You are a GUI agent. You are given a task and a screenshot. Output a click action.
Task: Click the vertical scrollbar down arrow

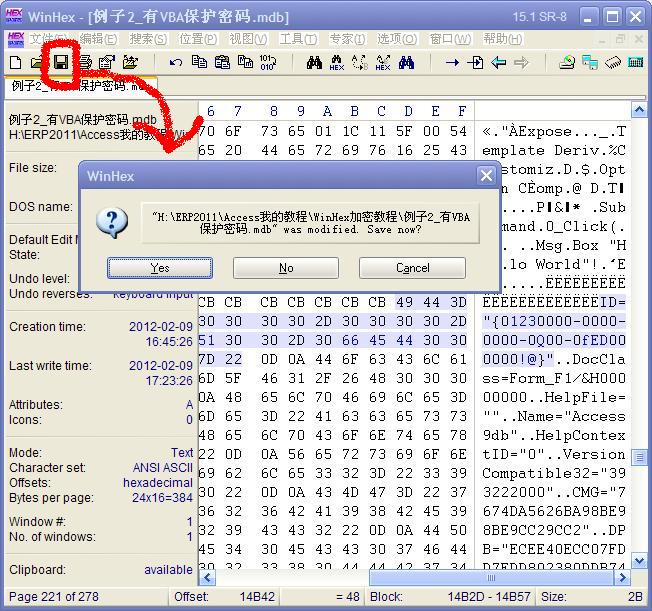coord(639,561)
